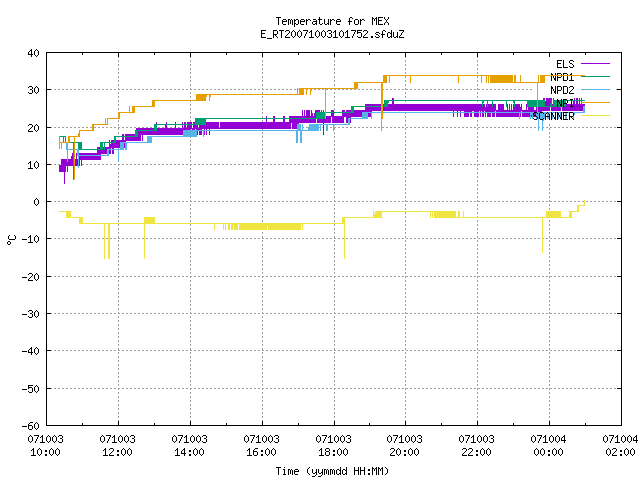640x480 pixels.
Task: Click the y-axis value -20
Action: point(31,277)
